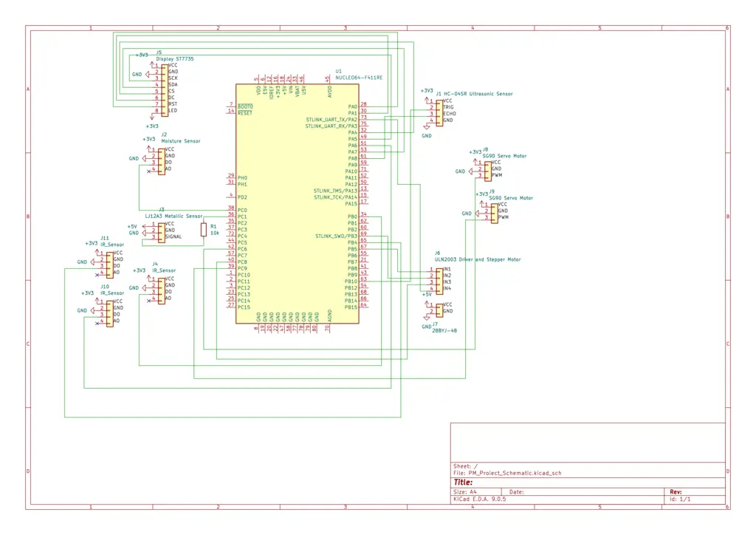Select the STLINK_UART_TX/PA2 pin name
Image resolution: width=756 pixels, height=535 pixels.
(x=331, y=120)
